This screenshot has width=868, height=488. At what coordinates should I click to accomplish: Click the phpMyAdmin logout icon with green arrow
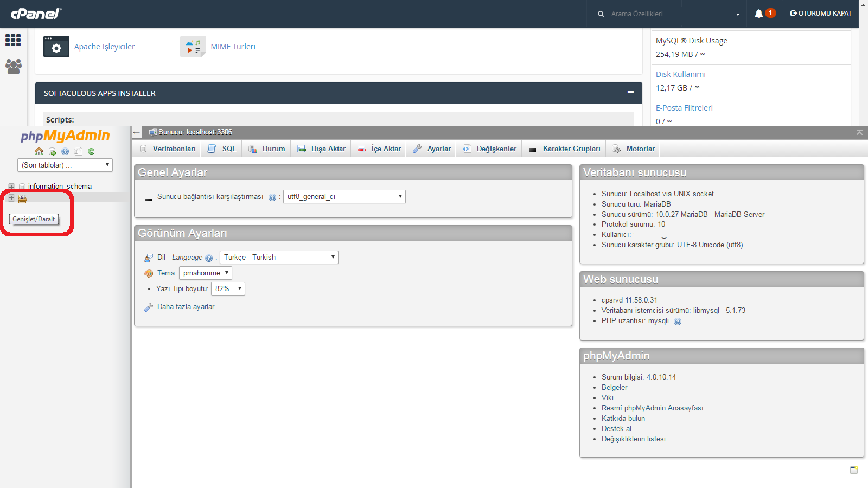coord(52,151)
